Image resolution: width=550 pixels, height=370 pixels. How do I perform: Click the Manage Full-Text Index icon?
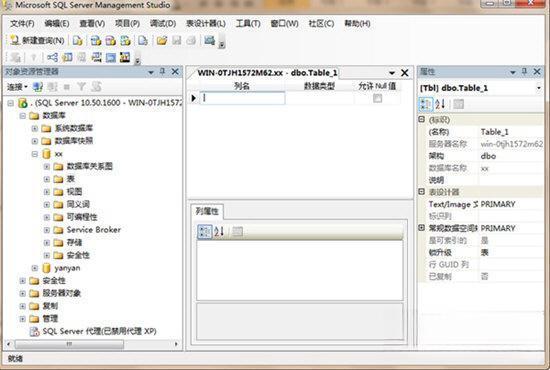[x=82, y=58]
